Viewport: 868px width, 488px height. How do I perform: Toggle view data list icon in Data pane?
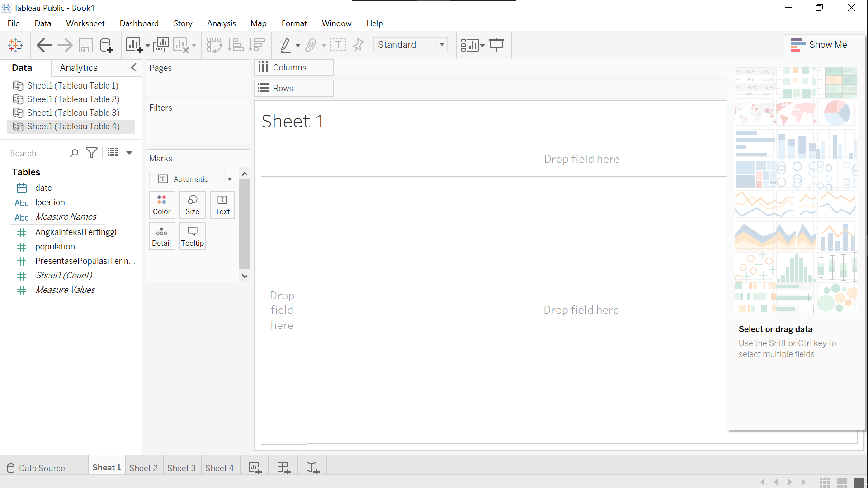point(113,153)
